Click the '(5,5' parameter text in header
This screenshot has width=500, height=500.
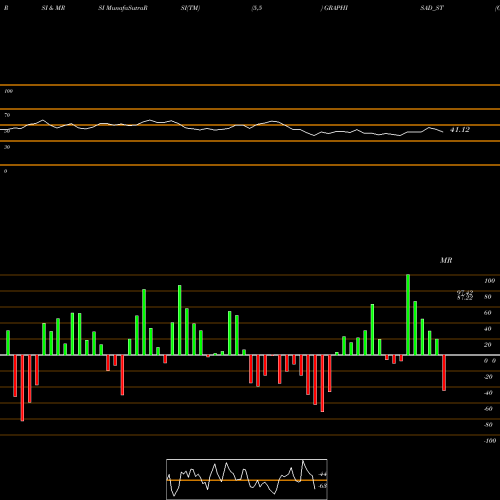pos(257,8)
